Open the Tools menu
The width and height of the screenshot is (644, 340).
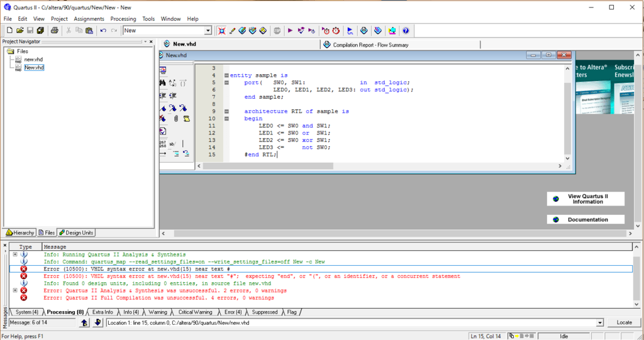[x=148, y=19]
